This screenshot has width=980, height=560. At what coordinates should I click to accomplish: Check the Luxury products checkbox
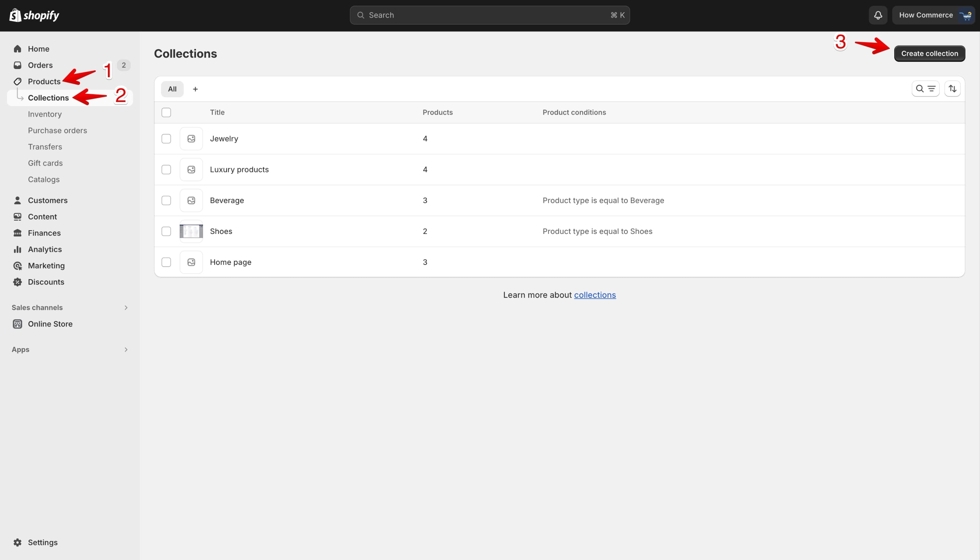[166, 170]
